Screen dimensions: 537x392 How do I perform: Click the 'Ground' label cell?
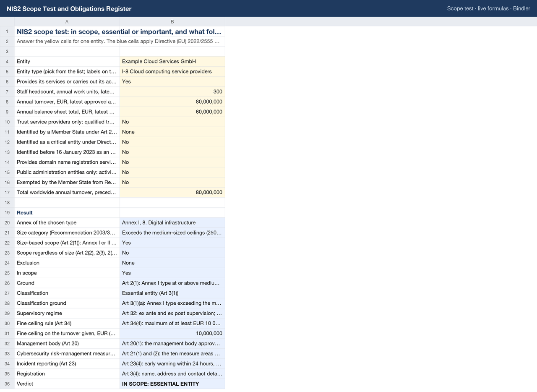(67, 283)
